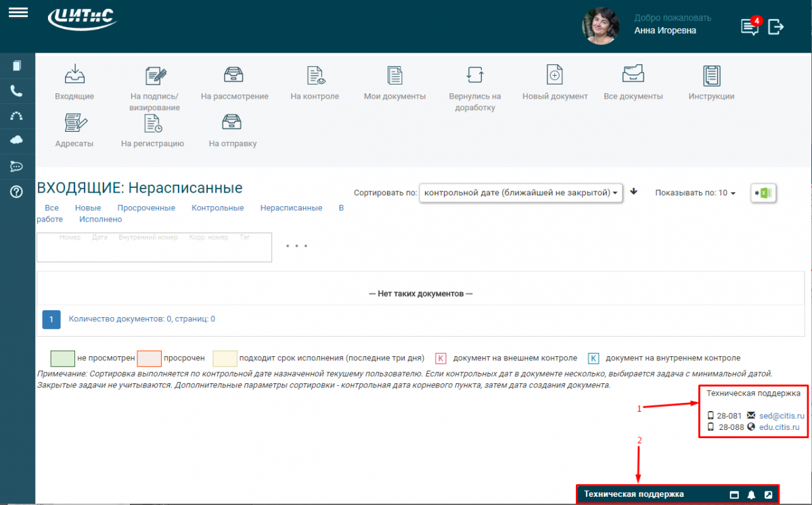
Task: Open the Входящие inbox icon
Action: coord(74,74)
